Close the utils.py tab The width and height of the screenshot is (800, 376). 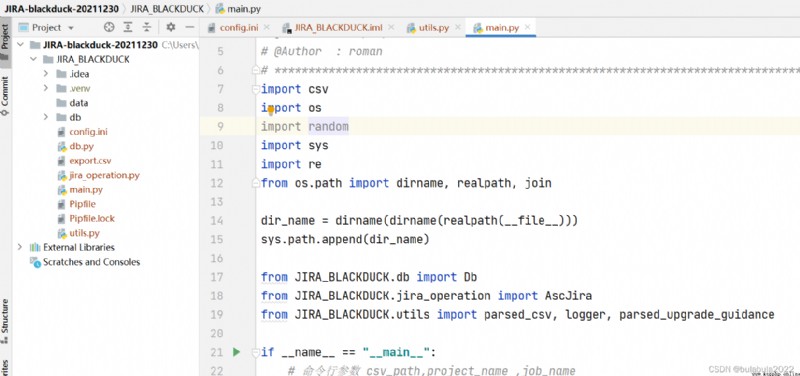(458, 27)
